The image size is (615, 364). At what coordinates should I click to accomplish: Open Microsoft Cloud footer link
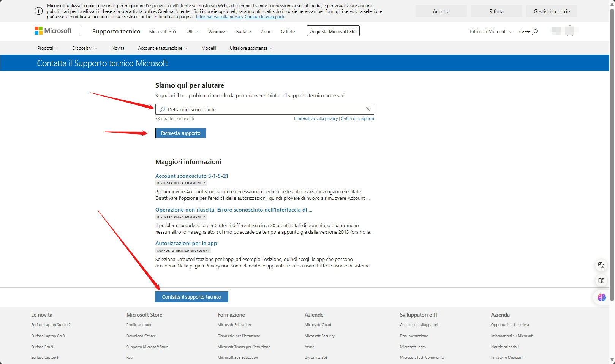[x=318, y=325]
